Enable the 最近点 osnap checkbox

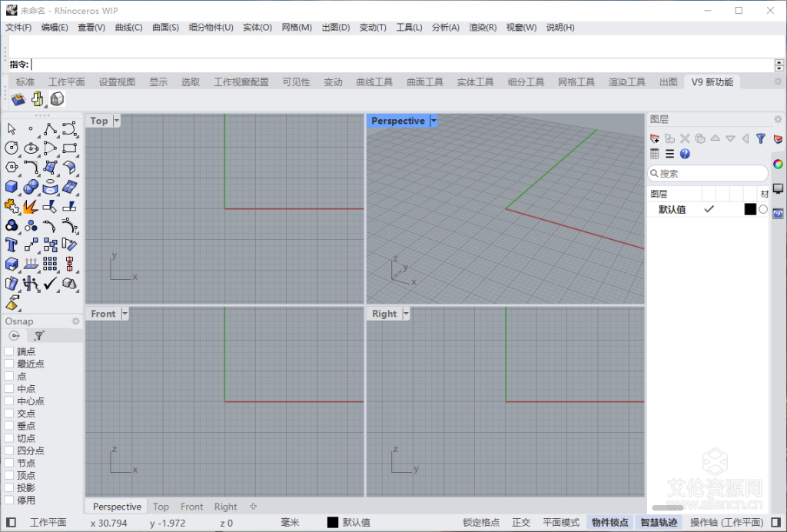(x=9, y=364)
